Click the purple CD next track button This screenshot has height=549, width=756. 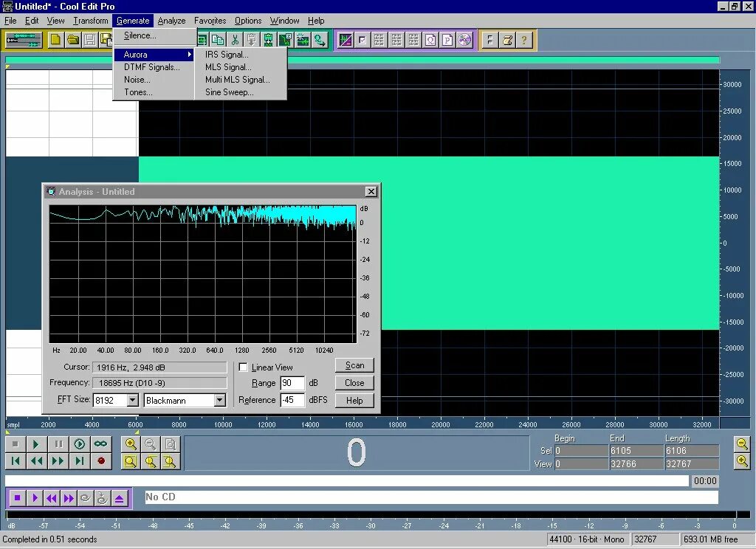pyautogui.click(x=69, y=498)
